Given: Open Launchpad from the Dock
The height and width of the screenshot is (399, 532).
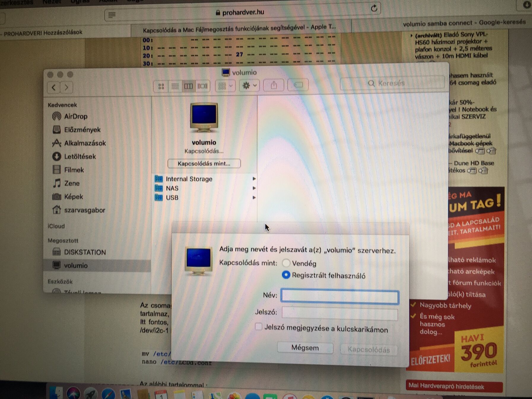Looking at the screenshot, I should pyautogui.click(x=90, y=394).
